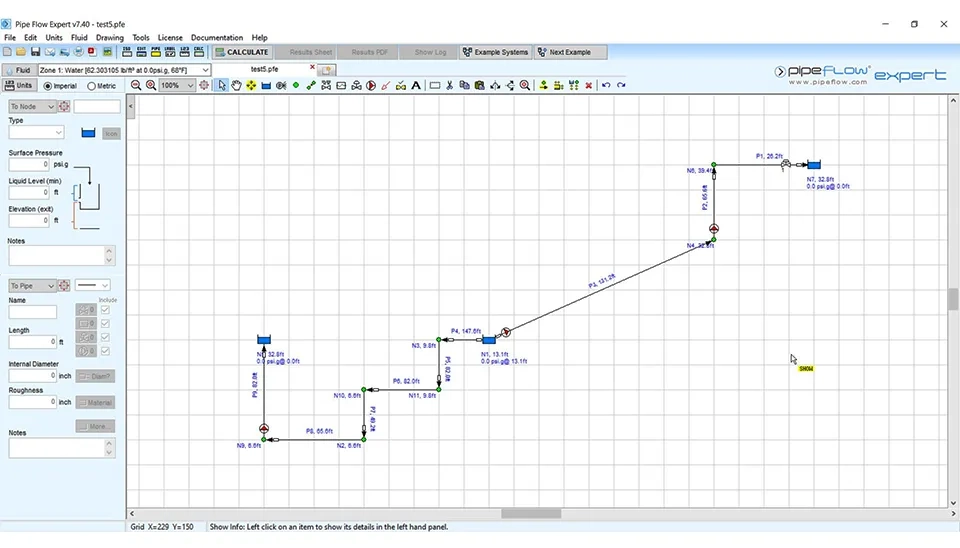Image resolution: width=960 pixels, height=548 pixels.
Task: Open the fluid zone dropdown
Action: coord(206,70)
